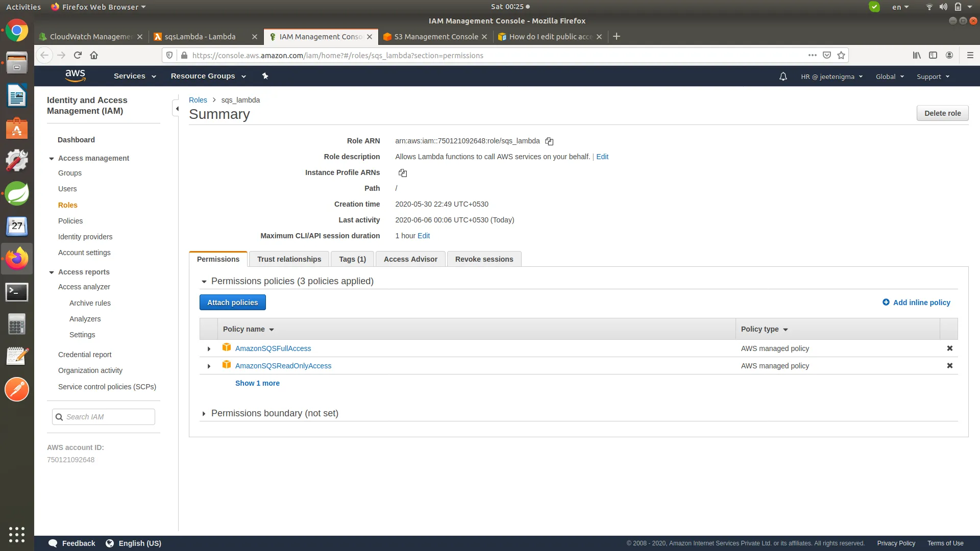Expand the AmazonSQSFullAccess policy row
The image size is (980, 551).
click(209, 349)
